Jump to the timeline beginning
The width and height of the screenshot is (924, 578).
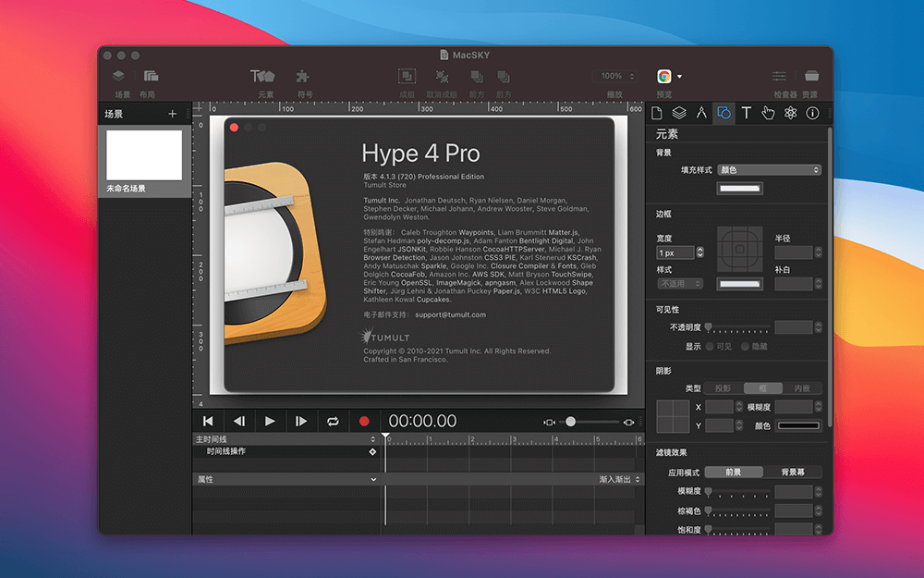[208, 421]
